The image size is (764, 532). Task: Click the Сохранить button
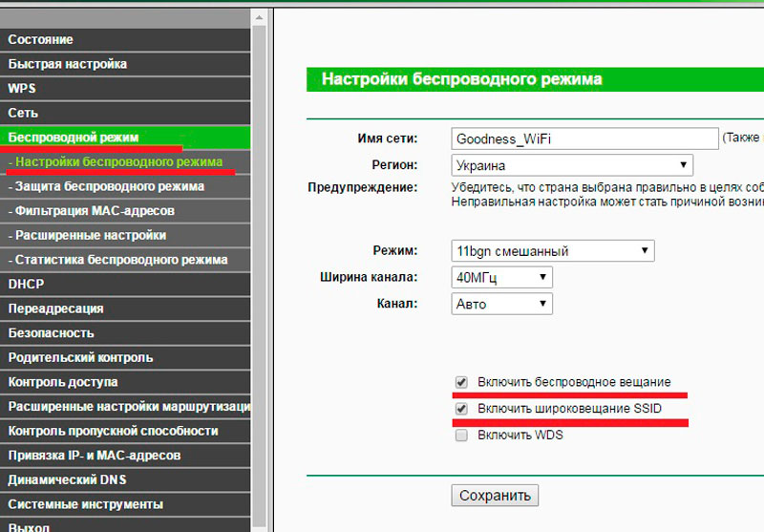coord(495,496)
